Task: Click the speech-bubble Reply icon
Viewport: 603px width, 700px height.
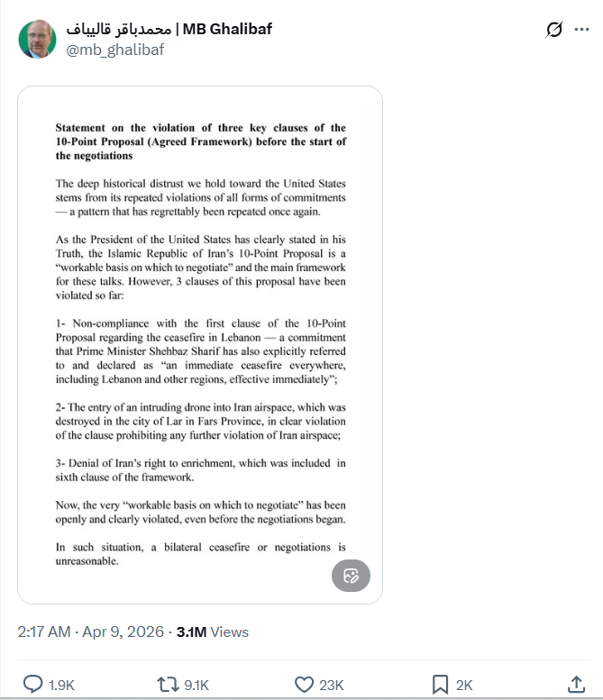Action: click(x=32, y=685)
